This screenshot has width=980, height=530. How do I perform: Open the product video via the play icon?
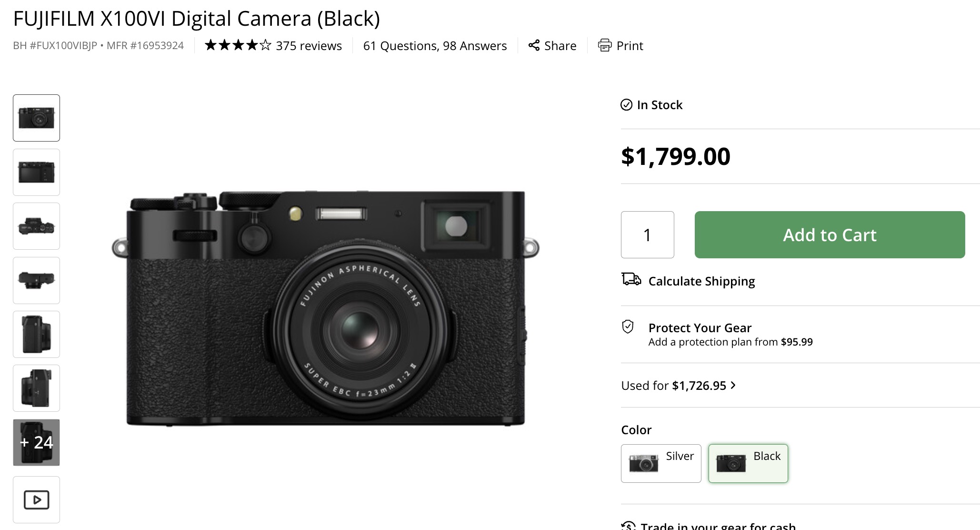[36, 499]
